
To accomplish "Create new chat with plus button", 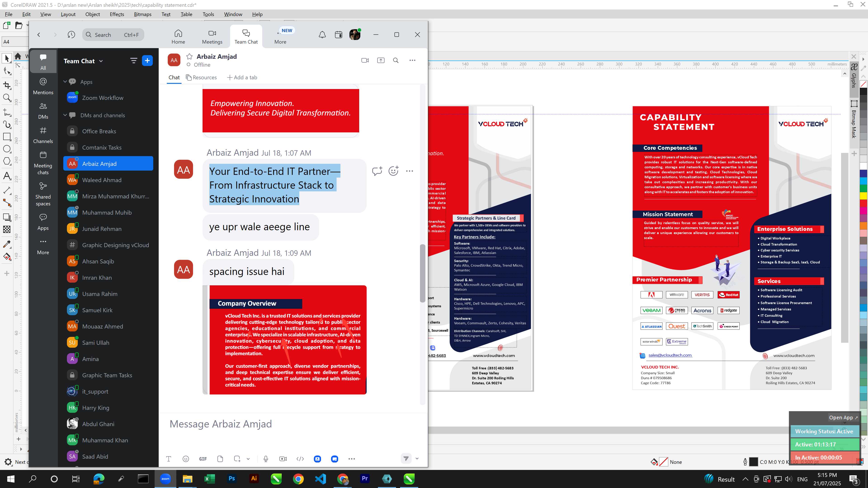I will pos(147,61).
